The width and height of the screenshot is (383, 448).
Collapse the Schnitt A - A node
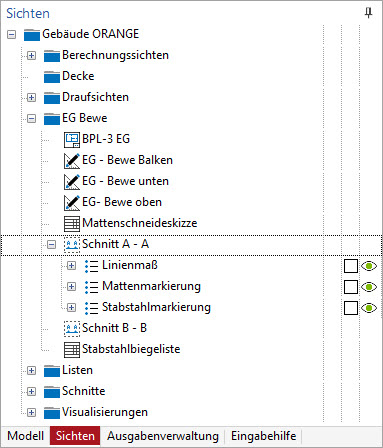(51, 245)
